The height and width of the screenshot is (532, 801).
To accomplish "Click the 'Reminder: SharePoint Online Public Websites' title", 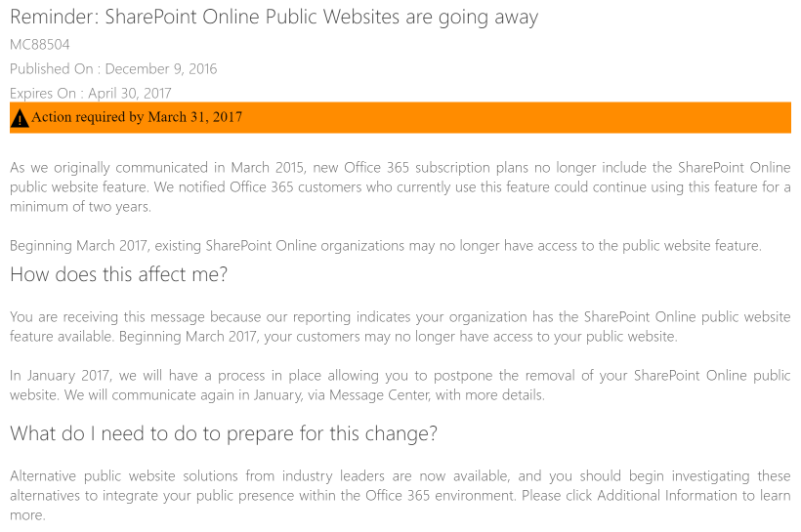I will tap(274, 18).
